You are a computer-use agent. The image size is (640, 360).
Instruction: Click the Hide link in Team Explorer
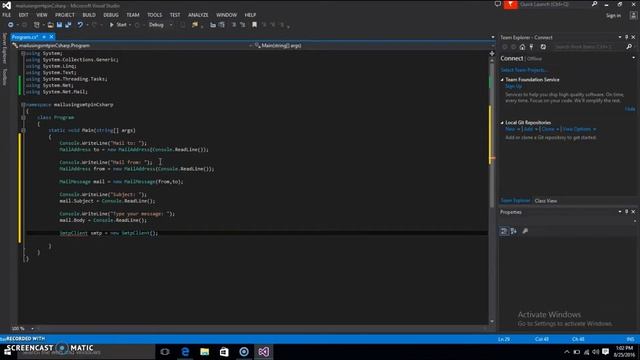[x=630, y=109]
